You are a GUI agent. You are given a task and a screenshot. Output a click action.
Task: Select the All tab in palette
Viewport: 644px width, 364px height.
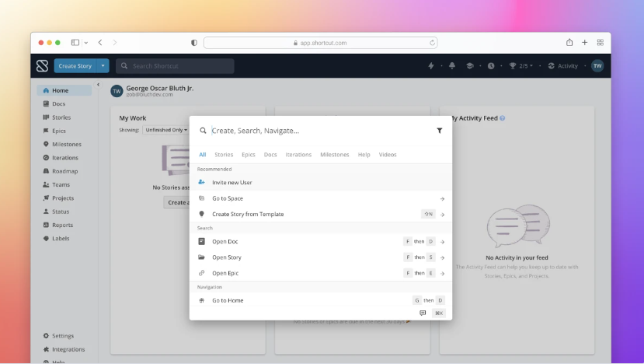[203, 155]
